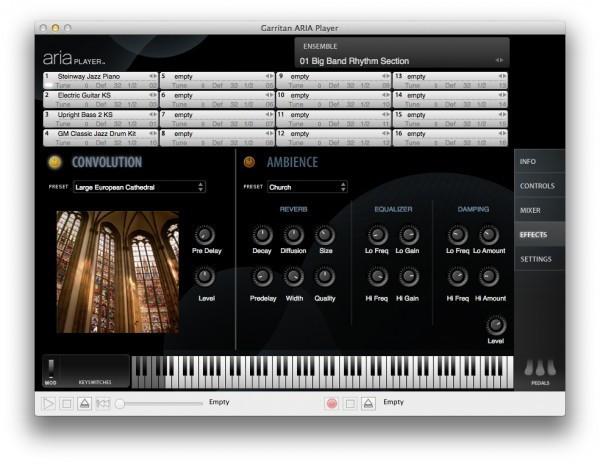This screenshot has height=464, width=600.
Task: Switch to the INFO tab
Action: tap(540, 161)
